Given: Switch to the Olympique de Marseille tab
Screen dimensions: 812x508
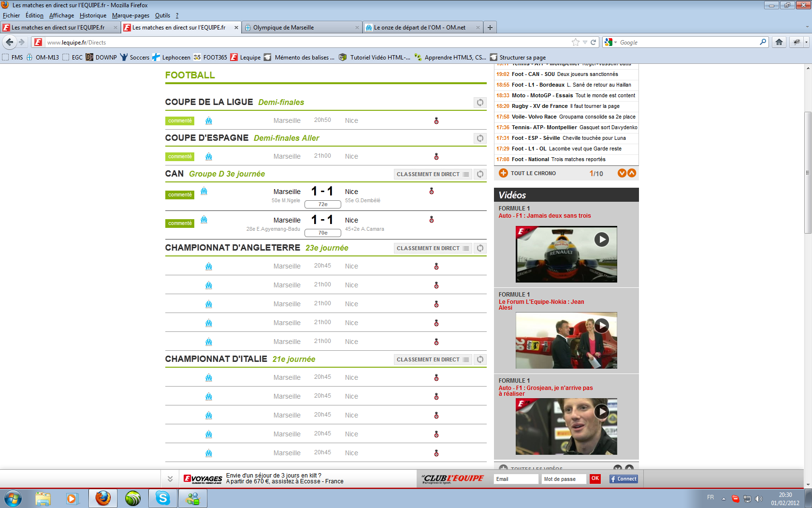Looking at the screenshot, I should click(302, 28).
